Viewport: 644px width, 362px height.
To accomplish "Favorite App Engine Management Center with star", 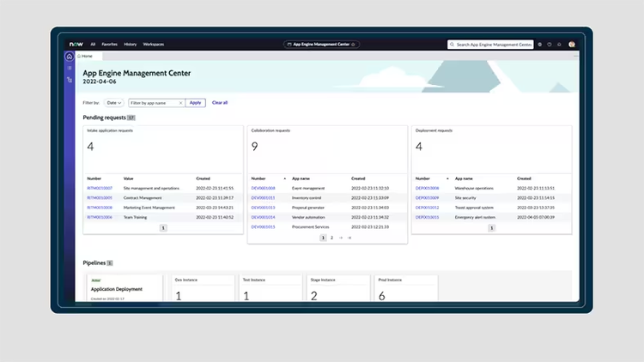I will tap(353, 45).
